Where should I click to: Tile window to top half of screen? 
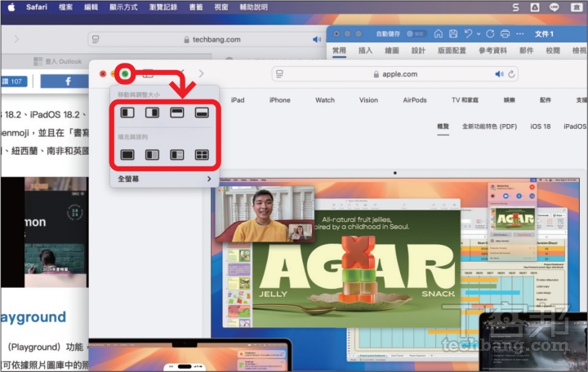click(177, 113)
